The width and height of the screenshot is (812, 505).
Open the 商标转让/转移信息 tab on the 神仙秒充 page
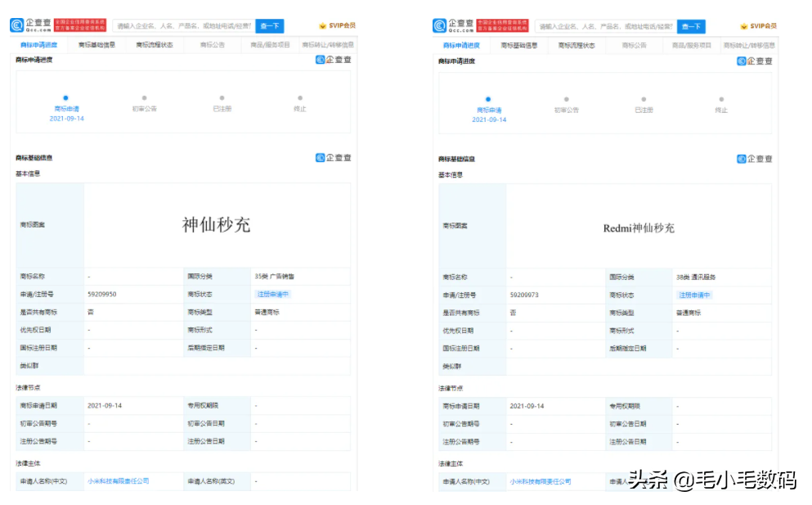(328, 44)
